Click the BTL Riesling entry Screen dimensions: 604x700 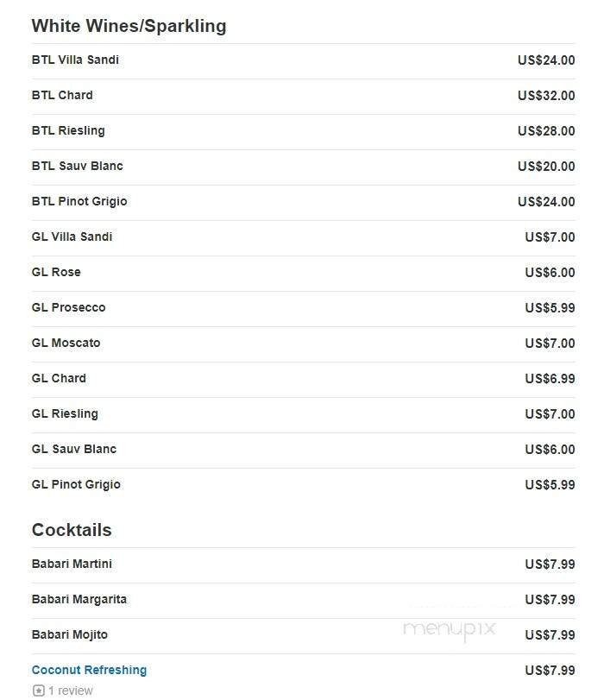(68, 131)
